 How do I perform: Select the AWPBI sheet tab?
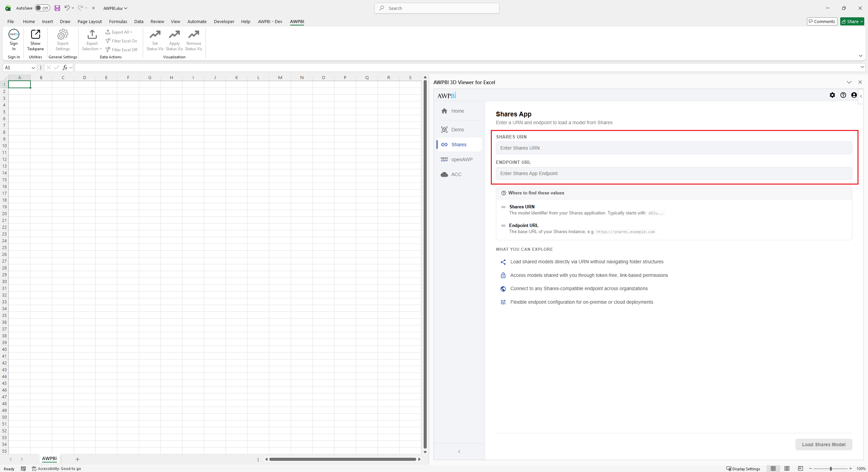point(49,459)
